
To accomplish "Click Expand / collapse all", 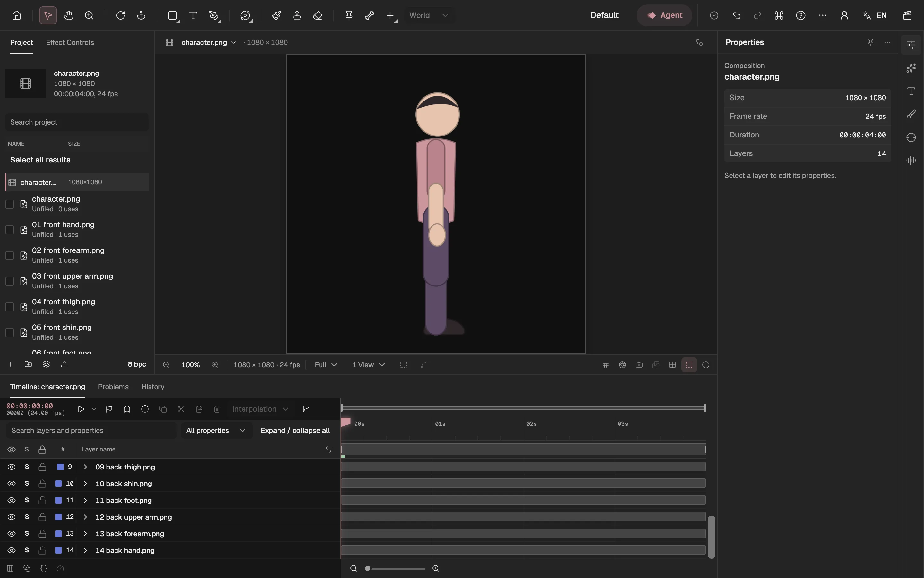I will click(x=295, y=430).
